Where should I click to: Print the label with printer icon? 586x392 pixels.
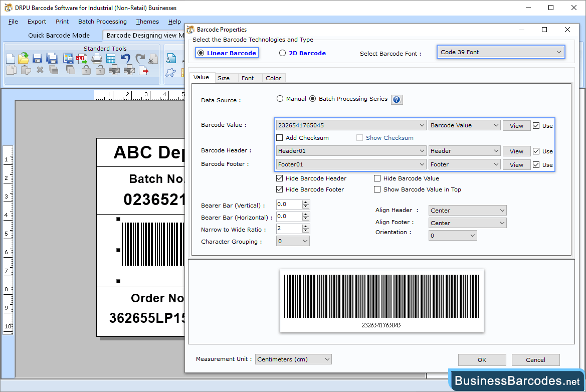pos(96,58)
